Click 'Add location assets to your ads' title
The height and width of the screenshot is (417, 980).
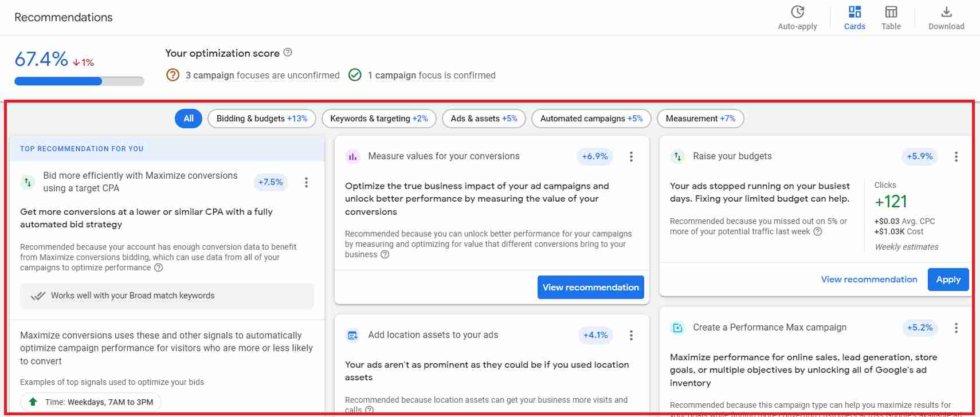433,335
